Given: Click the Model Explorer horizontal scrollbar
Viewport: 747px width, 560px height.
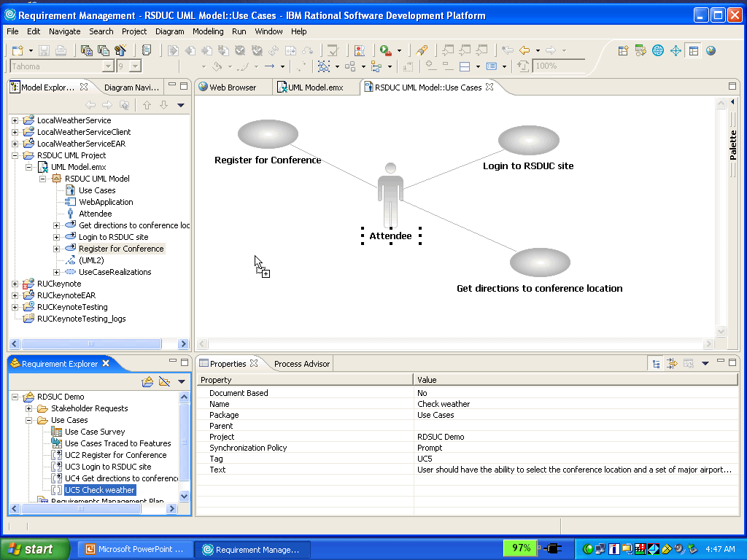Looking at the screenshot, I should pyautogui.click(x=91, y=344).
